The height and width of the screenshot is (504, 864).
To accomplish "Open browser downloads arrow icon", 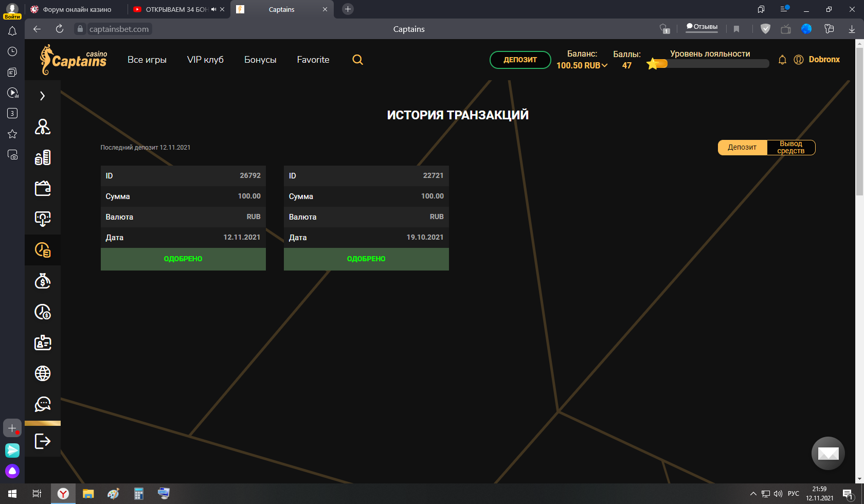I will 852,29.
